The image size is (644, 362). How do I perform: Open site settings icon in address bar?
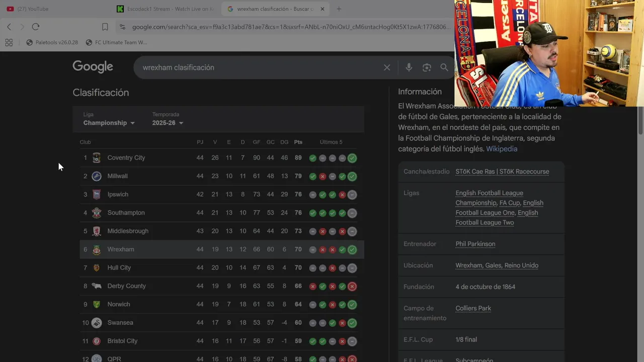(x=122, y=27)
